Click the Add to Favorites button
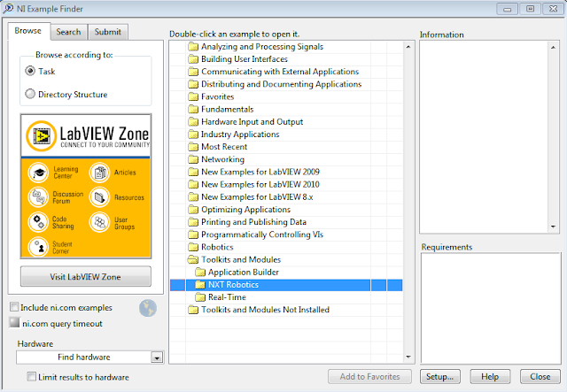The image size is (567, 392). (369, 377)
